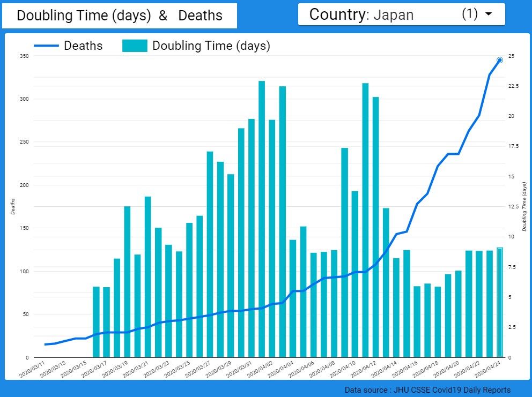
Task: Click the 25 label on the right axis
Action: pyautogui.click(x=512, y=56)
